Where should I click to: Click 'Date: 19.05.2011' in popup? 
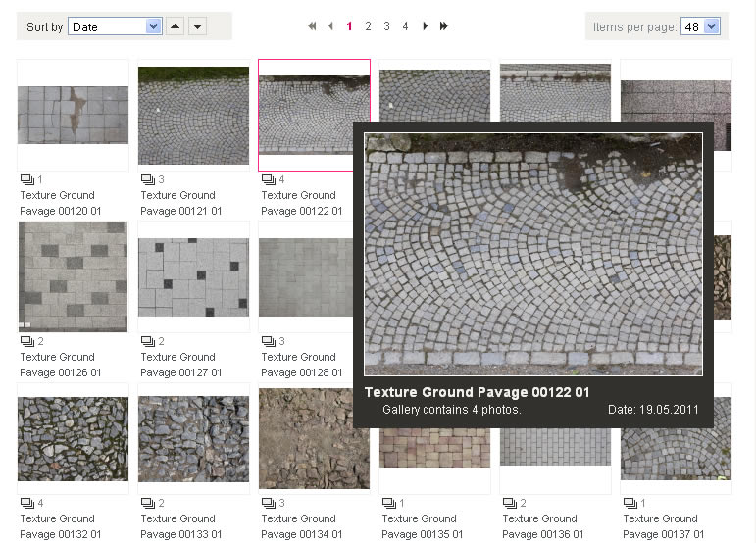pos(653,410)
